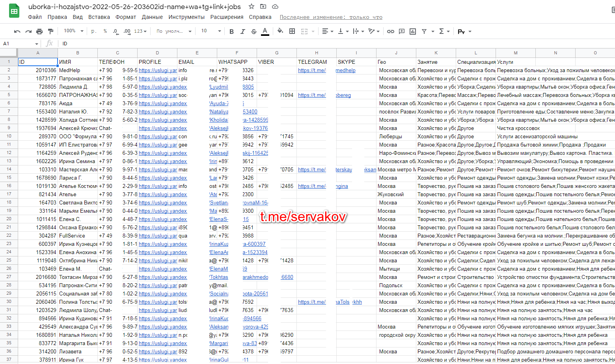Click the Name box showing A1

click(x=20, y=43)
